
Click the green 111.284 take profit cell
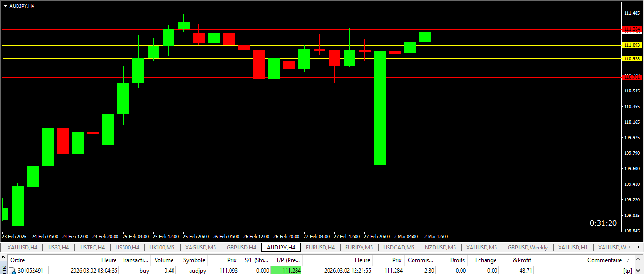coord(286,271)
